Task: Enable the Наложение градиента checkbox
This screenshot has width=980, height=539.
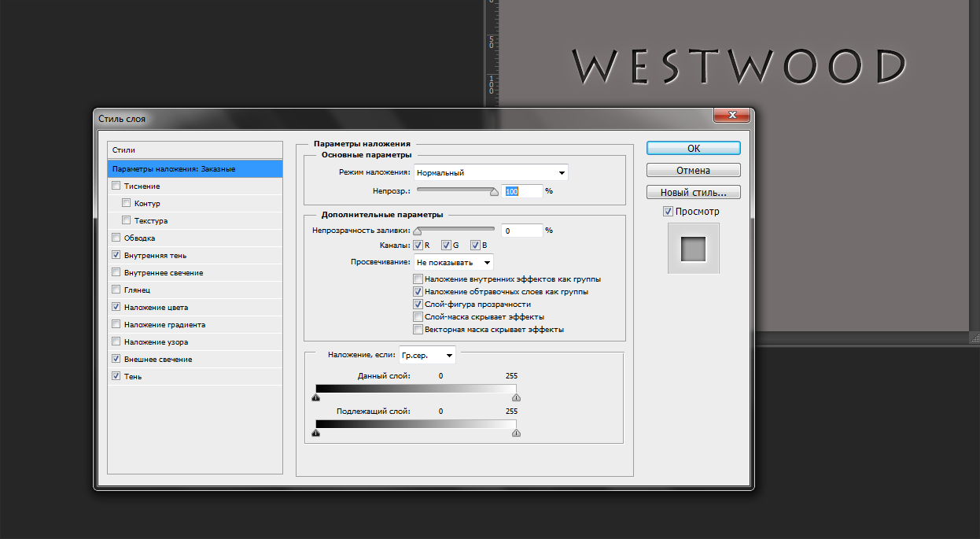Action: (x=116, y=325)
